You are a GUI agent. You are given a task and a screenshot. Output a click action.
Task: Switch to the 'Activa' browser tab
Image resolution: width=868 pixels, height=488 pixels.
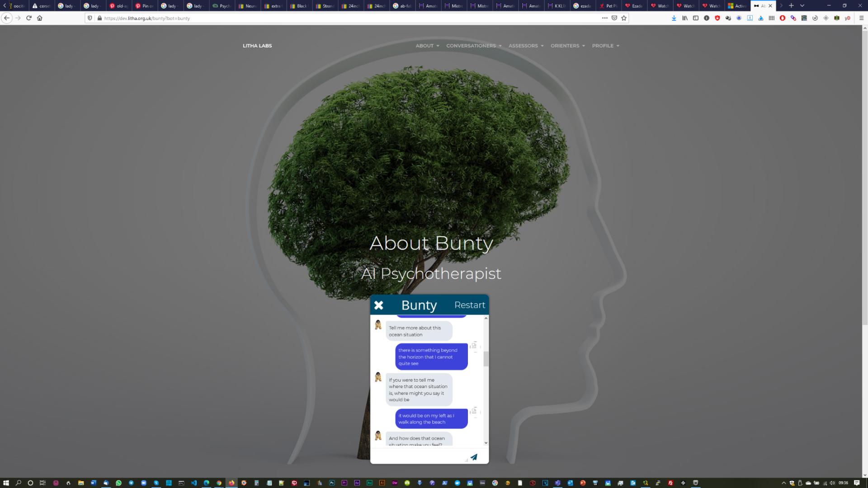click(737, 6)
